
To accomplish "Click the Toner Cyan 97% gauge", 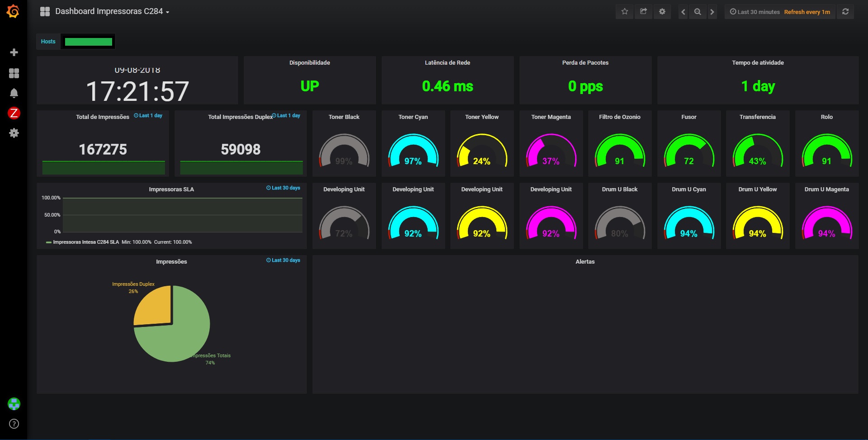I will pos(413,151).
